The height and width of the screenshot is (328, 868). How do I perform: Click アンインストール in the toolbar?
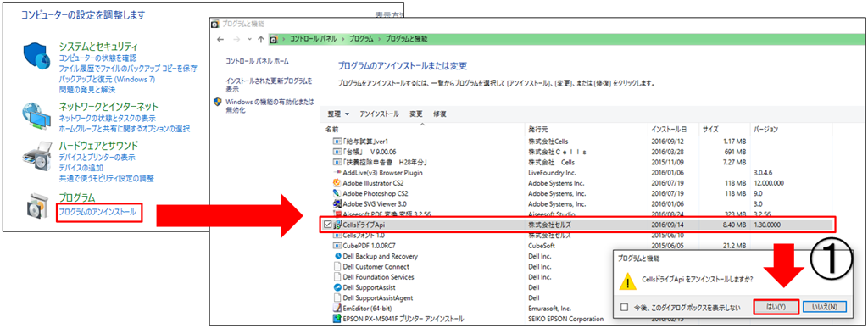click(379, 114)
